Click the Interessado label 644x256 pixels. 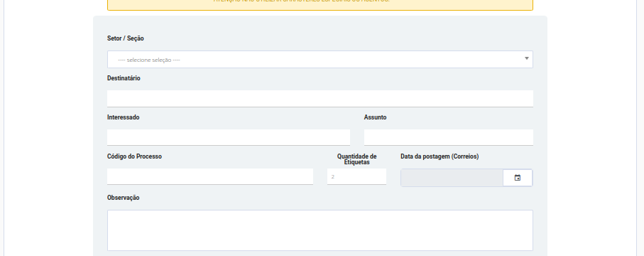(124, 117)
